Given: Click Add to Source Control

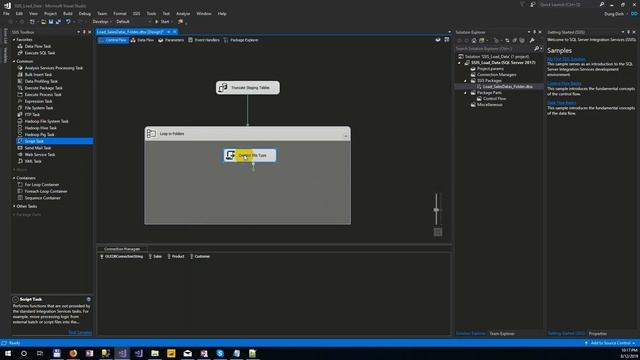Looking at the screenshot, I should point(610,343).
